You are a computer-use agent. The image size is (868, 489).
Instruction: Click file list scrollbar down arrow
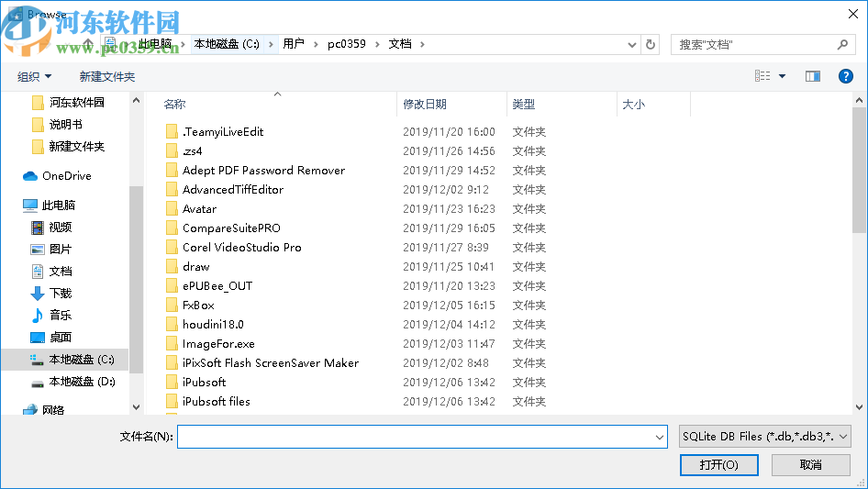coord(859,407)
